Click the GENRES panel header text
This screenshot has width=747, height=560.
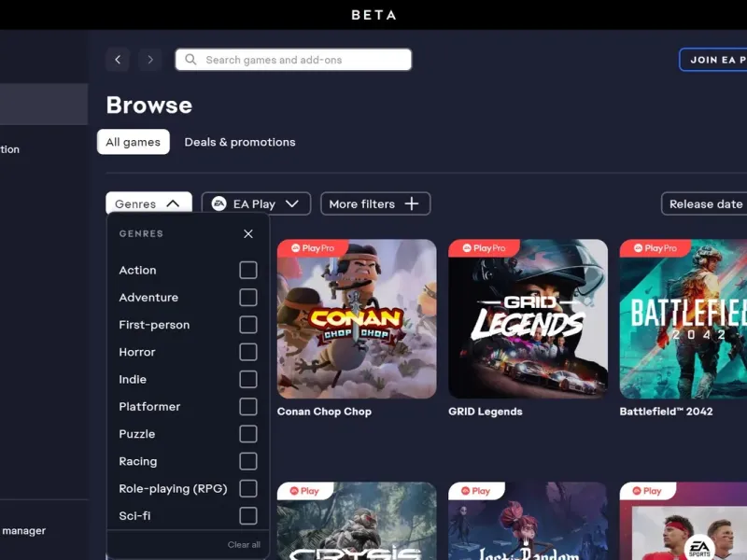click(142, 234)
